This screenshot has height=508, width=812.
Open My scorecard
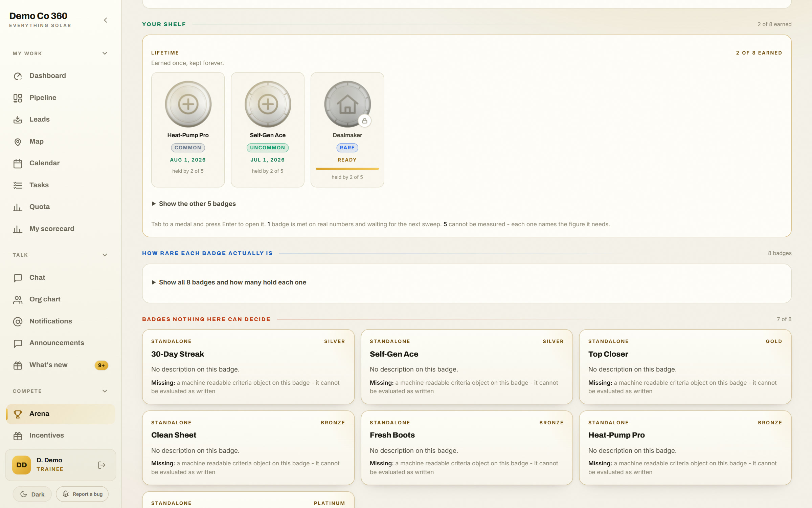tap(61, 229)
